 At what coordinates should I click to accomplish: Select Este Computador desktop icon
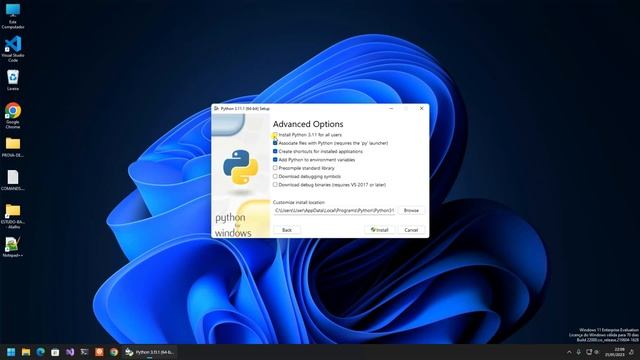tap(13, 16)
